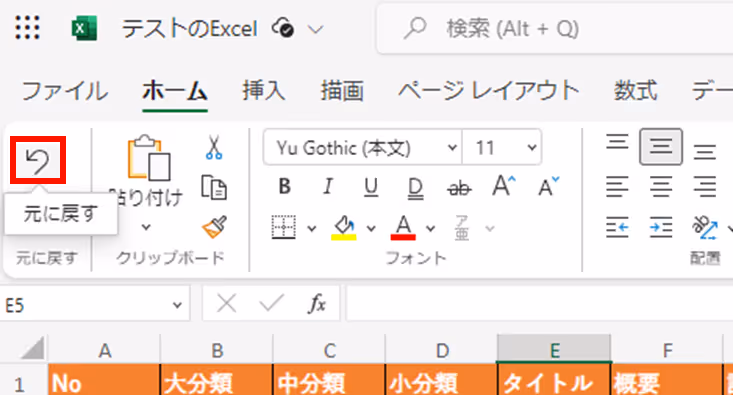Align text right

tap(705, 187)
